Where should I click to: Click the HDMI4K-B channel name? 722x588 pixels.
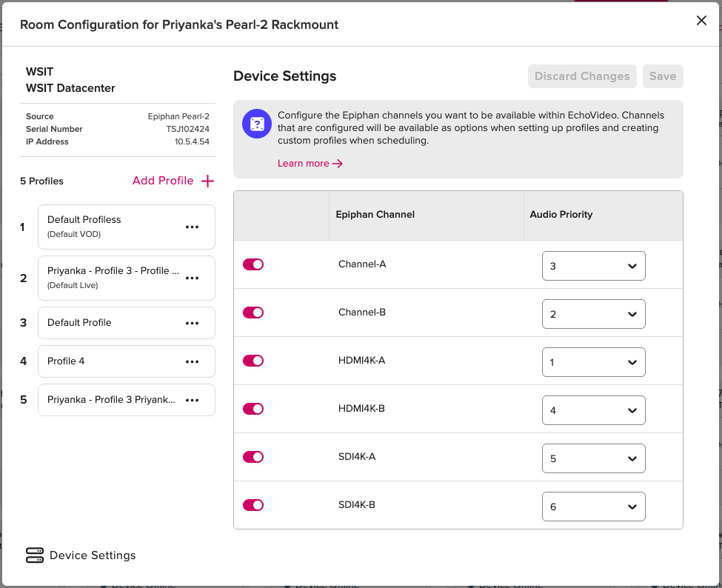coord(361,409)
